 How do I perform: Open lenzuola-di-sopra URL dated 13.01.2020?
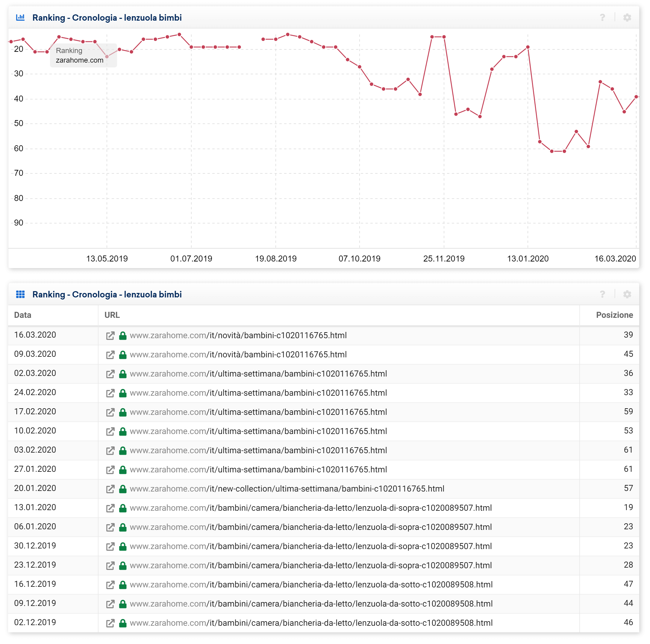click(x=311, y=508)
